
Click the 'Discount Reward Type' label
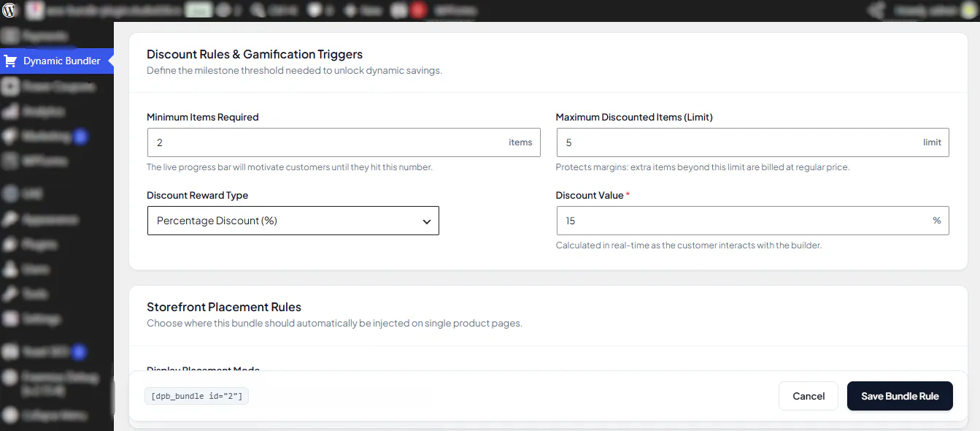coord(198,195)
